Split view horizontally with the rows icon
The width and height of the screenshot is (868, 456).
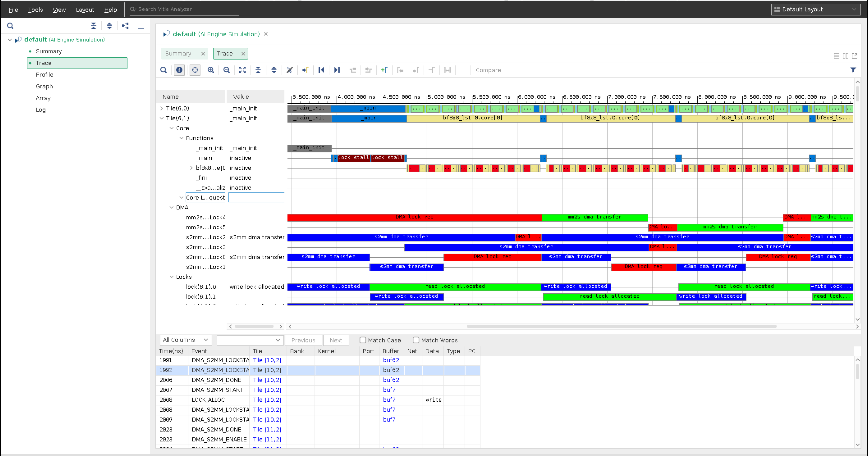click(x=836, y=56)
